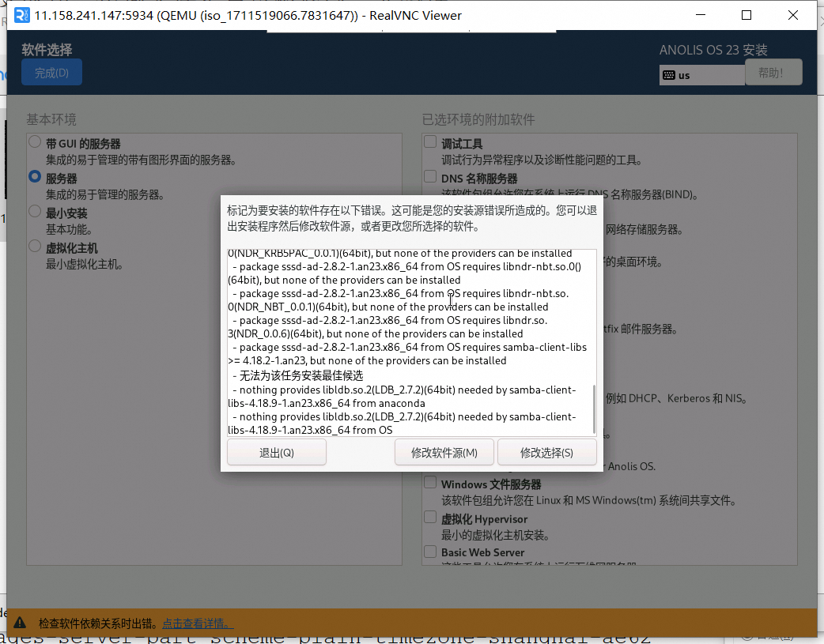Tick the DNS 名称服务器 checkbox
Image resolution: width=824 pixels, height=644 pixels.
click(x=430, y=176)
